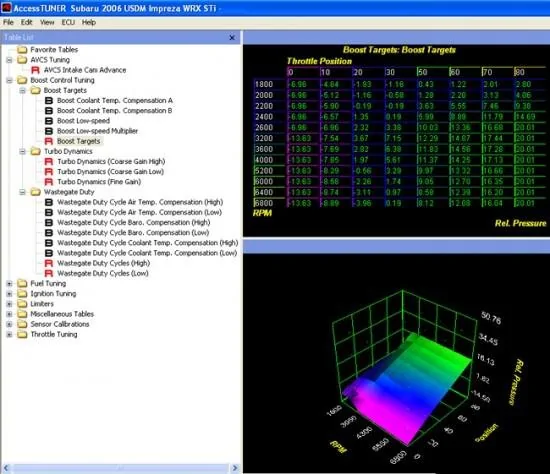Collapse the AVCS Tuning tree node
550x474 pixels.
tap(9, 60)
